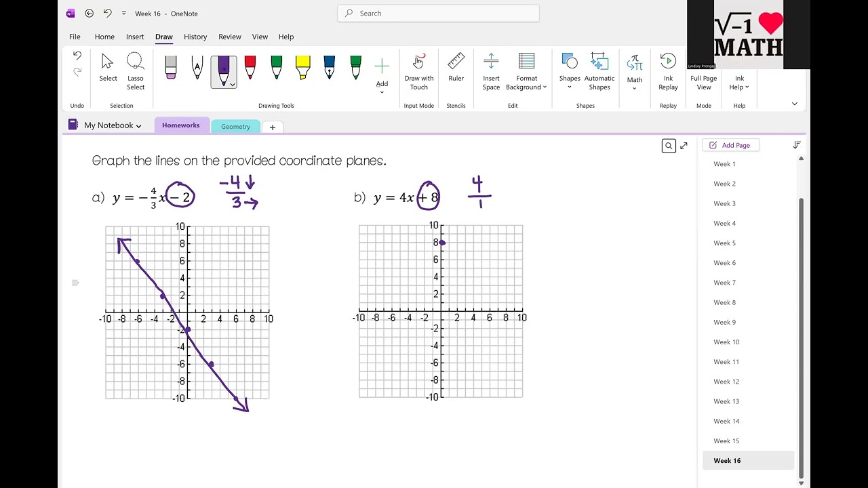Open the Week 2 page

(748, 184)
